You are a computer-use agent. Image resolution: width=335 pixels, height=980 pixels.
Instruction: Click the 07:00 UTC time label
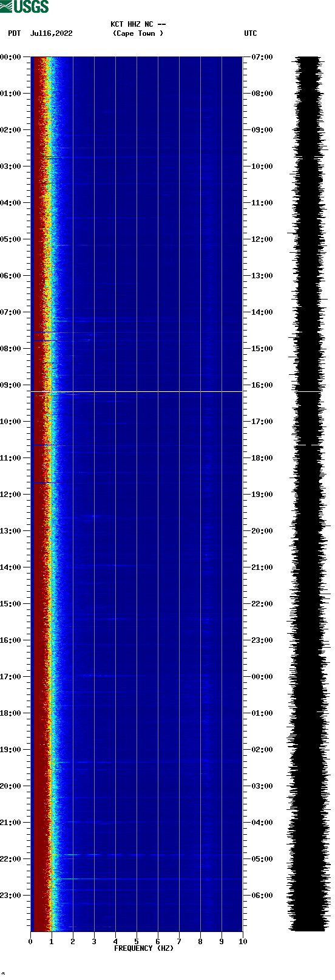pyautogui.click(x=262, y=57)
